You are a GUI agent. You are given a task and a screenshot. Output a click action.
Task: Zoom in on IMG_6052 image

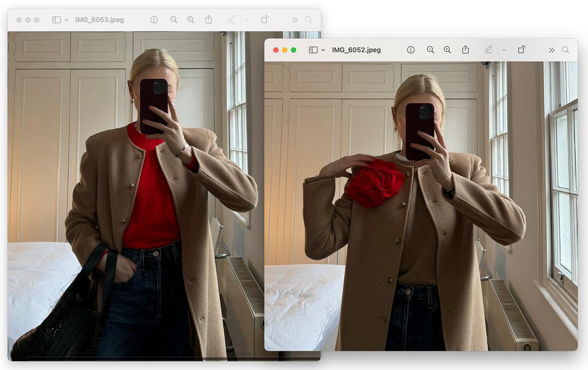(x=447, y=50)
